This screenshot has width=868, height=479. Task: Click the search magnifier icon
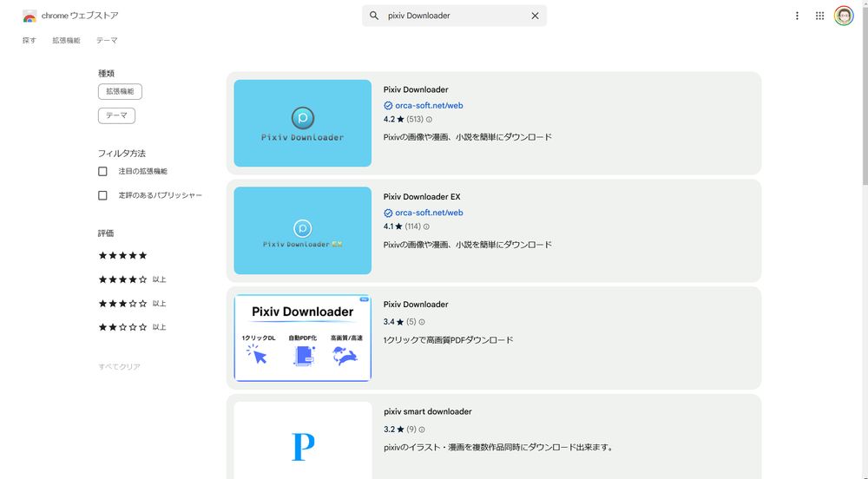click(x=374, y=16)
